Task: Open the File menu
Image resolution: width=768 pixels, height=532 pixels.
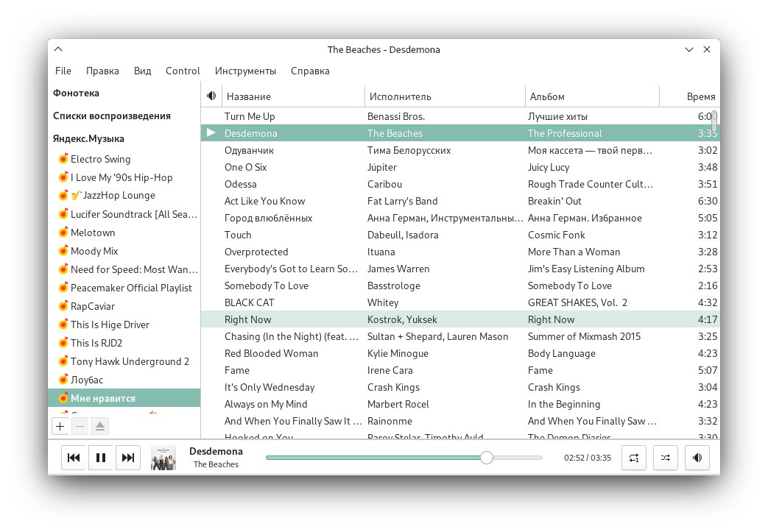Action: coord(63,71)
